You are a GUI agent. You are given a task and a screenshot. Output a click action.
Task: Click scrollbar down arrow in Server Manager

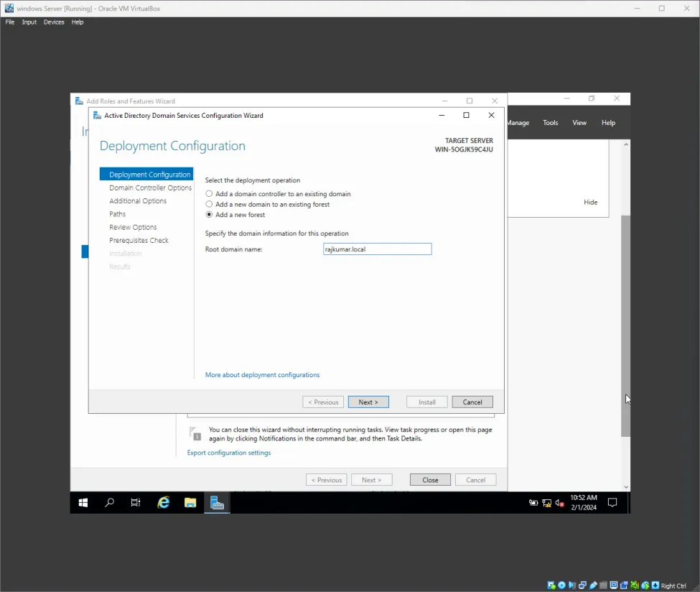click(626, 487)
